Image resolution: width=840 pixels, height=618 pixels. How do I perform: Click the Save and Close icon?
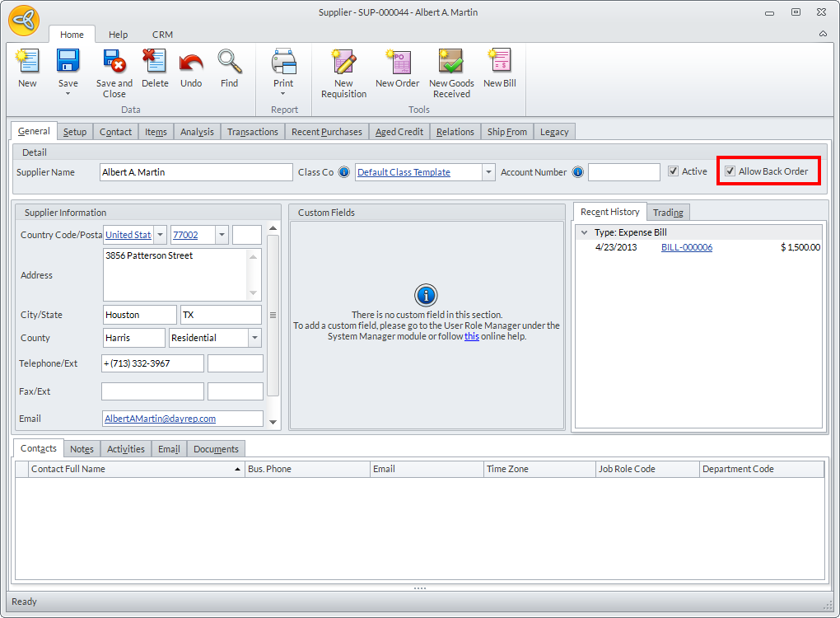click(x=114, y=63)
